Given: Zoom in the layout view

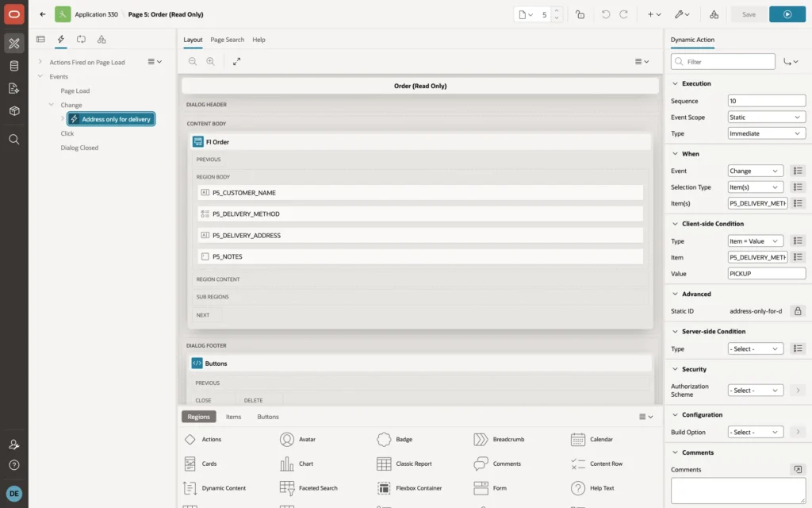Looking at the screenshot, I should (x=210, y=61).
